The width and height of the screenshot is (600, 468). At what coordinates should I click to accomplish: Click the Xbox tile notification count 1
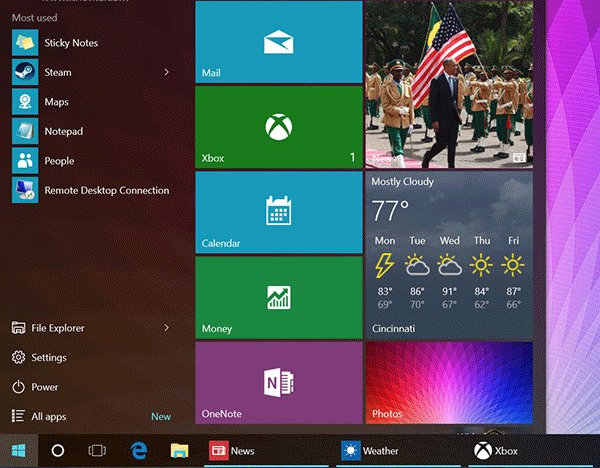352,157
